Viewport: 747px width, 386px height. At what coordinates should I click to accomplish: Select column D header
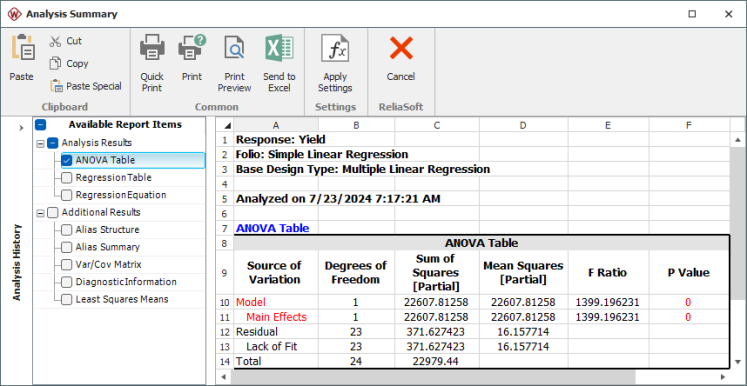coord(524,125)
